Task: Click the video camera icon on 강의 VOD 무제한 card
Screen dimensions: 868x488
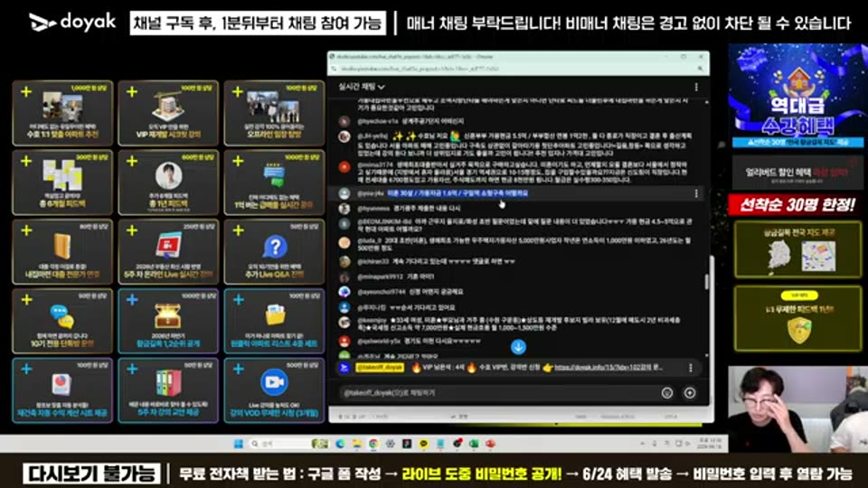Action: point(275,382)
